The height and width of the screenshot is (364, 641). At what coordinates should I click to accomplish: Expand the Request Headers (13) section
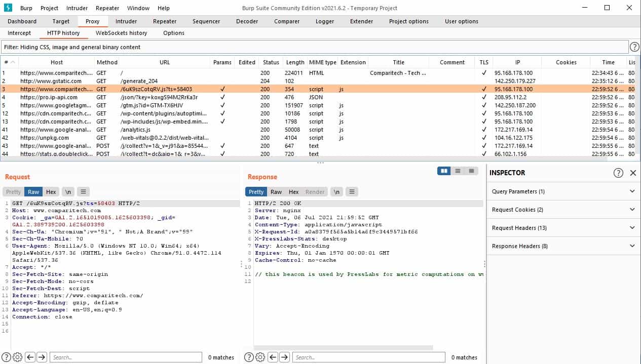563,228
